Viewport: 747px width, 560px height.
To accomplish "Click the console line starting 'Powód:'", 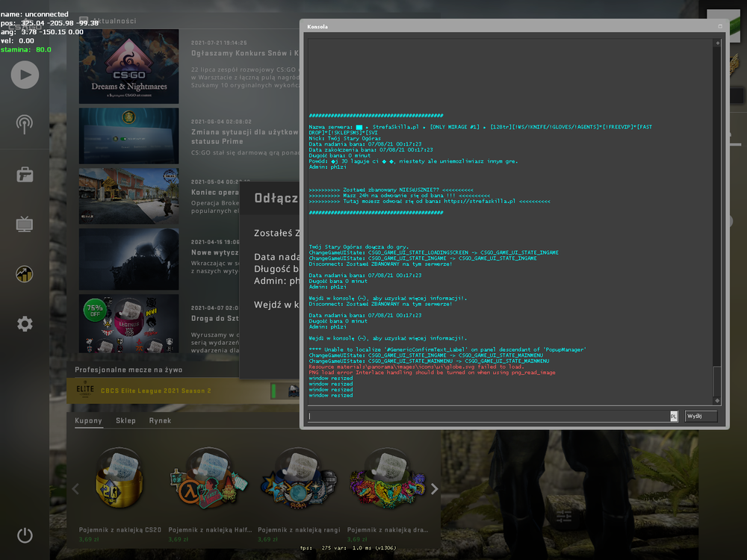I will [x=413, y=161].
